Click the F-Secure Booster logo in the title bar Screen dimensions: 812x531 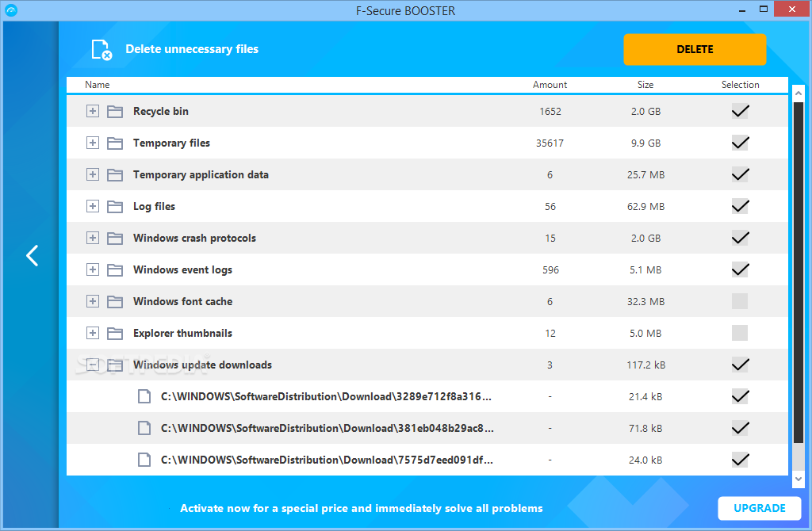click(11, 10)
